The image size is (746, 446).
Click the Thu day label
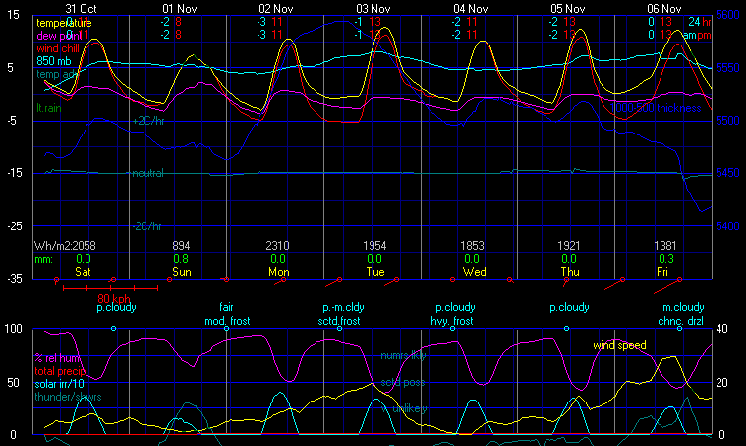click(570, 272)
